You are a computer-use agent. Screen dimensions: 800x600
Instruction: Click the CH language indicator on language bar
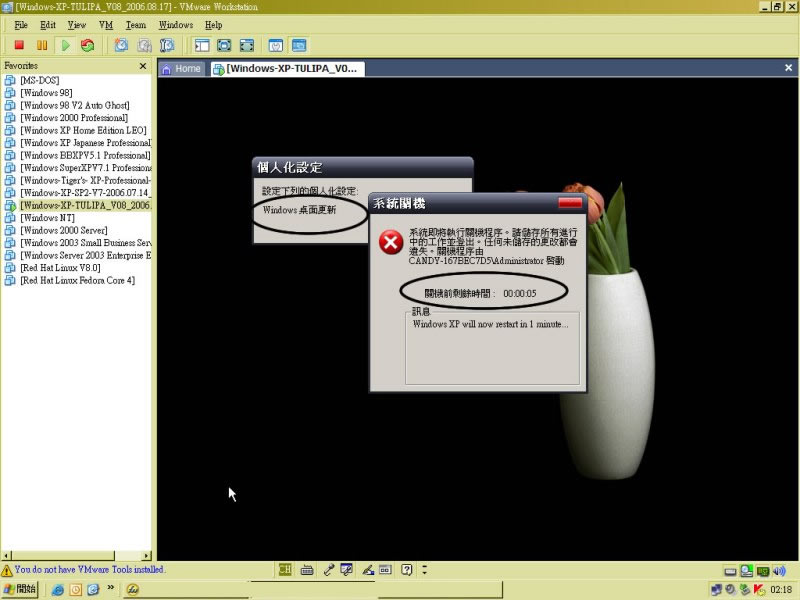tap(285, 569)
